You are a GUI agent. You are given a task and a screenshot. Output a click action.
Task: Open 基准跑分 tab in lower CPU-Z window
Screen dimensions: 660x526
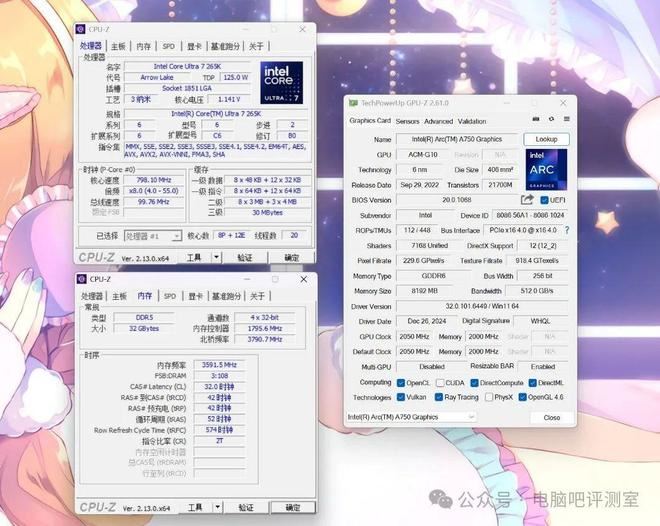point(226,296)
